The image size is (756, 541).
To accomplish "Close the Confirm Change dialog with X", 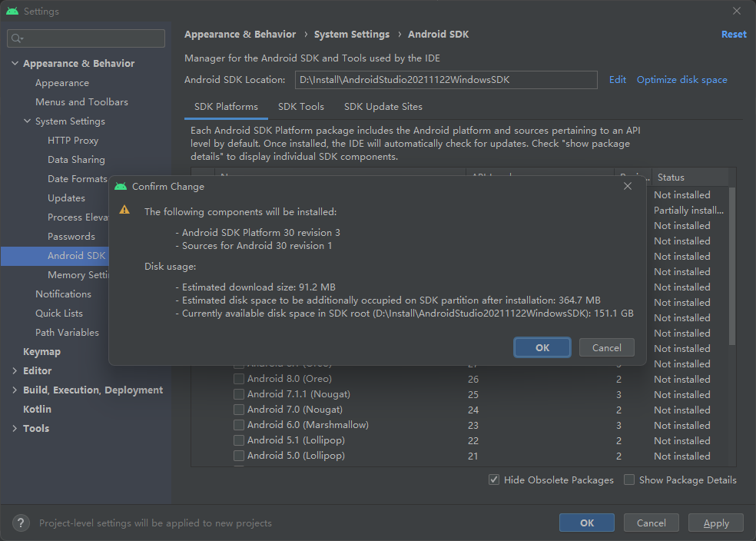I will click(627, 186).
